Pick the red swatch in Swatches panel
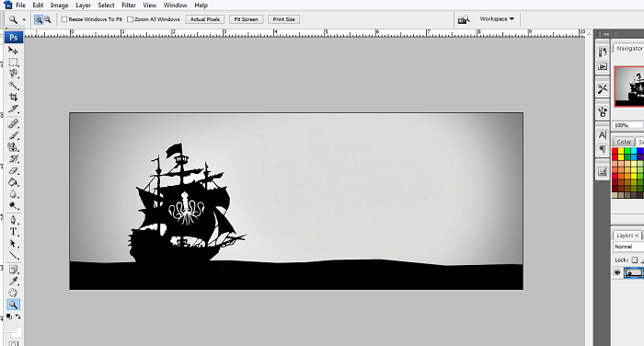Screen dimensions: 644x346 [615, 151]
